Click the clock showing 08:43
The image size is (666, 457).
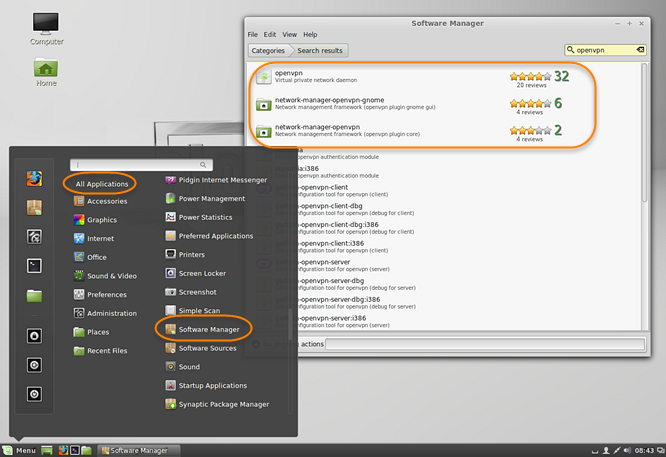pyautogui.click(x=644, y=450)
